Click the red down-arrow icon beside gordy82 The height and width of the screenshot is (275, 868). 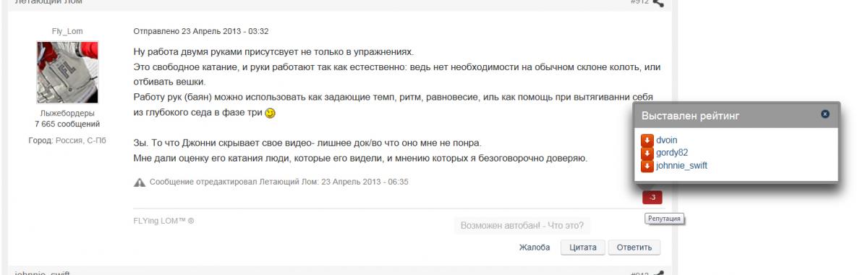(647, 153)
